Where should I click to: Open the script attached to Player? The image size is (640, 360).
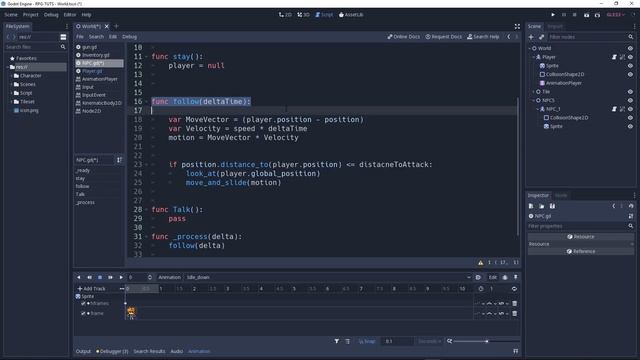[x=614, y=57]
